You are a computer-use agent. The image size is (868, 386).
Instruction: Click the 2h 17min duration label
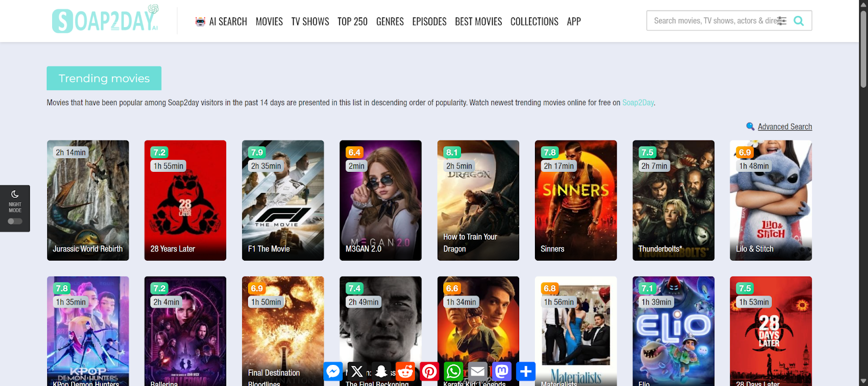coord(559,166)
